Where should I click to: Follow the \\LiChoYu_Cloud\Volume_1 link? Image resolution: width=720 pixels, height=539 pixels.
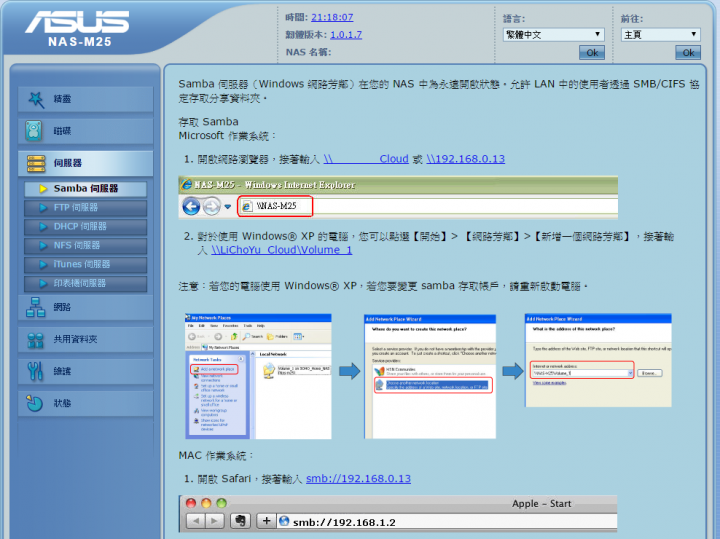click(281, 250)
